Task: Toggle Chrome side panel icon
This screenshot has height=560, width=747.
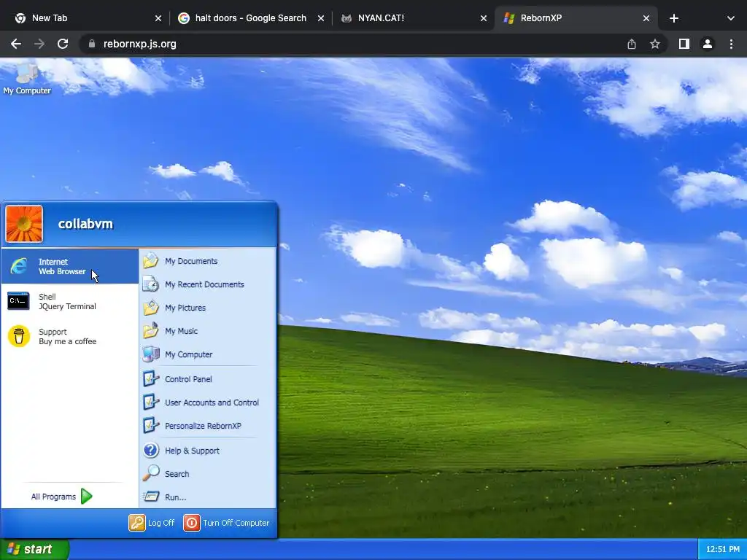Action: 684,44
